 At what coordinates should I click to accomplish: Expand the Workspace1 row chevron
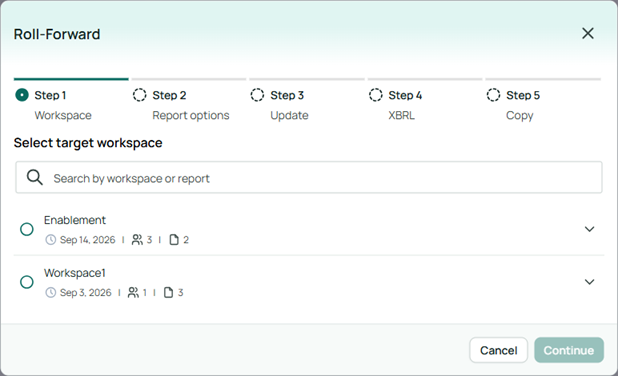[589, 282]
